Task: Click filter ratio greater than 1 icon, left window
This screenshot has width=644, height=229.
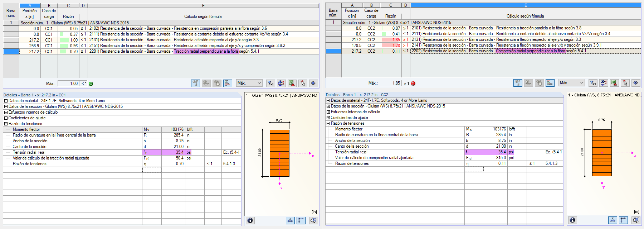Action: click(x=271, y=83)
